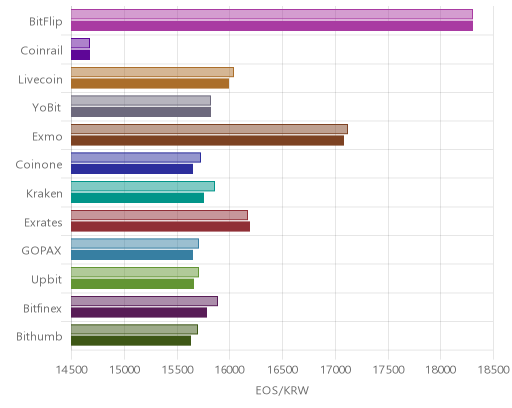Click the light tan Livecoin bar
512x408 pixels.
[152, 72]
